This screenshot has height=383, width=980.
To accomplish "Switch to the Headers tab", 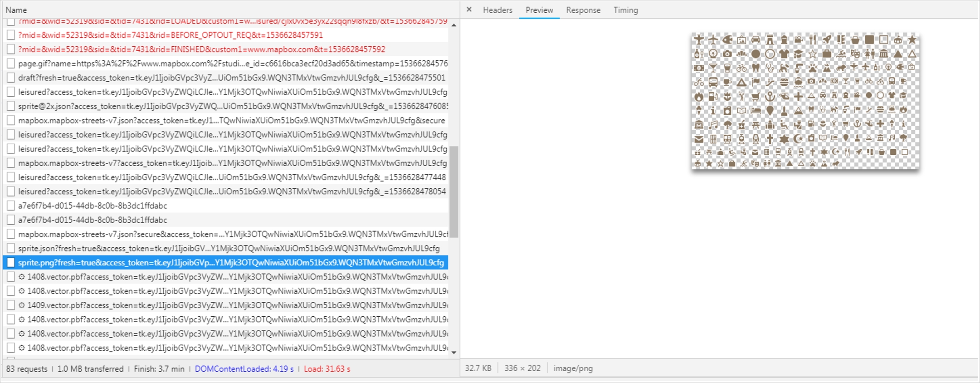I will (497, 10).
